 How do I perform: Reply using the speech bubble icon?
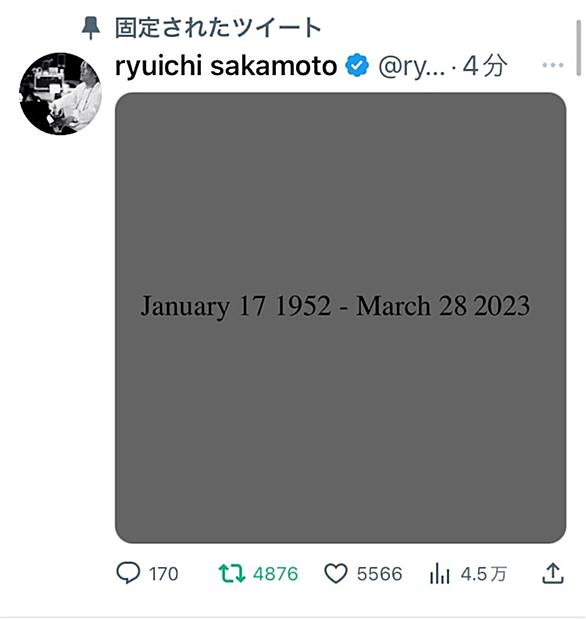point(128,573)
